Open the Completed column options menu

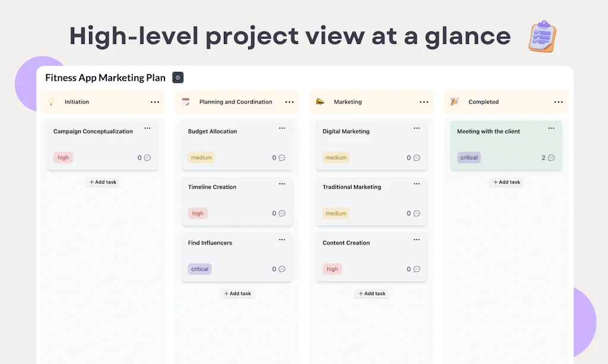[558, 102]
